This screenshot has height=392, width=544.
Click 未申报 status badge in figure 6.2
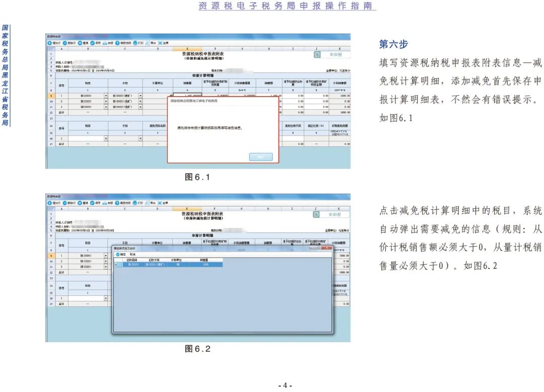point(331,214)
